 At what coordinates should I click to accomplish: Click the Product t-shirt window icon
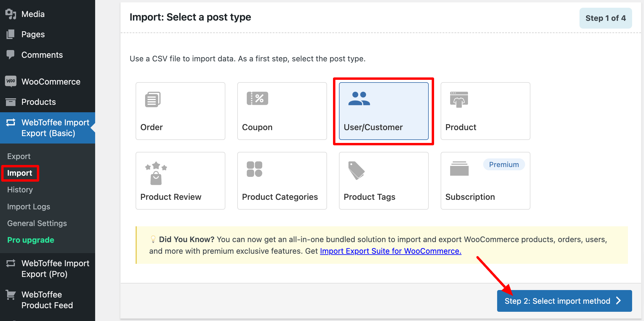(x=459, y=99)
